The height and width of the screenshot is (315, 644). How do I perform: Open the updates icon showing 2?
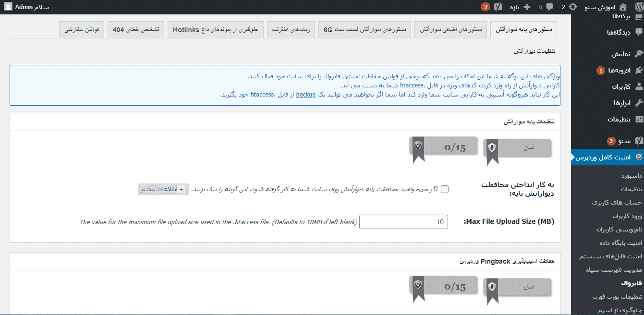573,7
